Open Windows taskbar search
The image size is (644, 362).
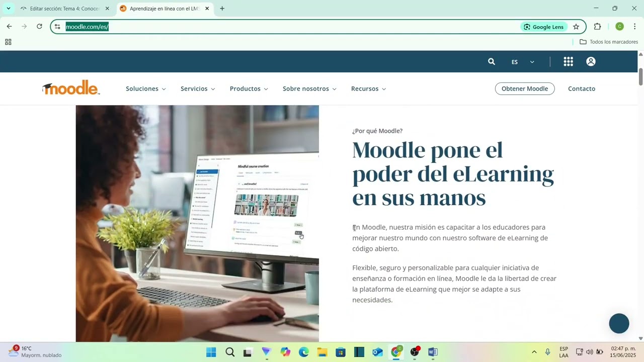(x=230, y=352)
